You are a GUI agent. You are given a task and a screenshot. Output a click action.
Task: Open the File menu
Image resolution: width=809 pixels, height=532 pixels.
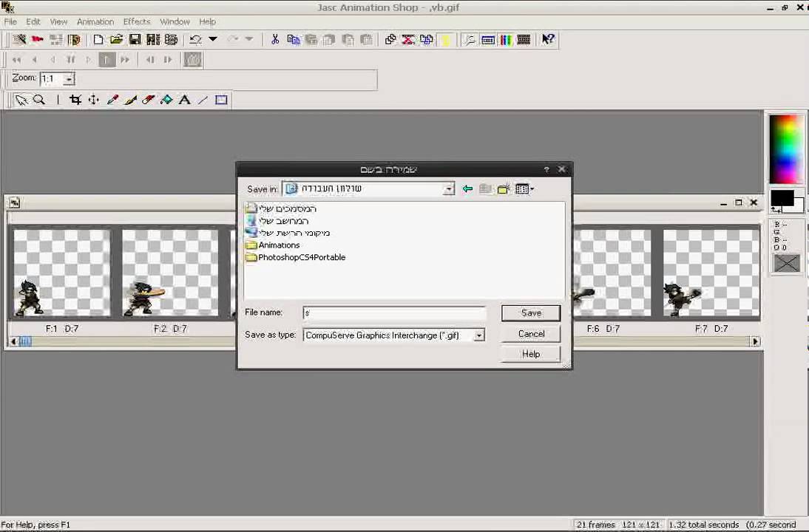(10, 21)
